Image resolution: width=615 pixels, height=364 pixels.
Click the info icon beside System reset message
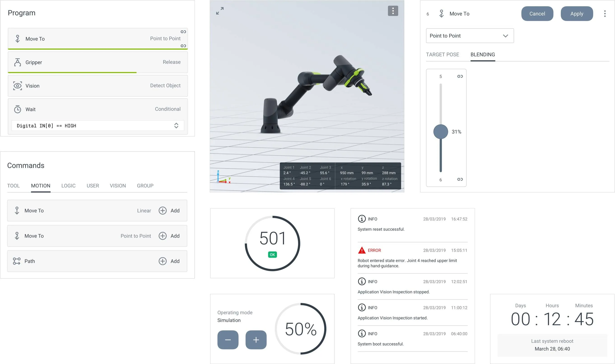click(362, 219)
